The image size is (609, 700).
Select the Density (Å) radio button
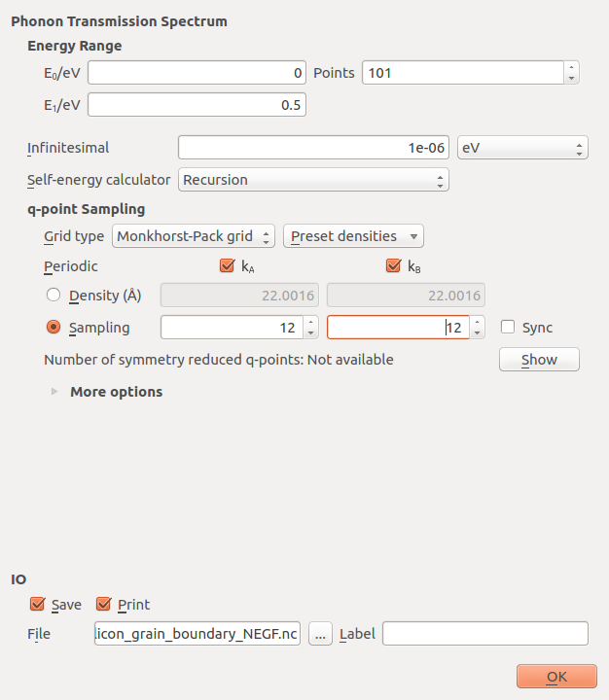pyautogui.click(x=54, y=296)
